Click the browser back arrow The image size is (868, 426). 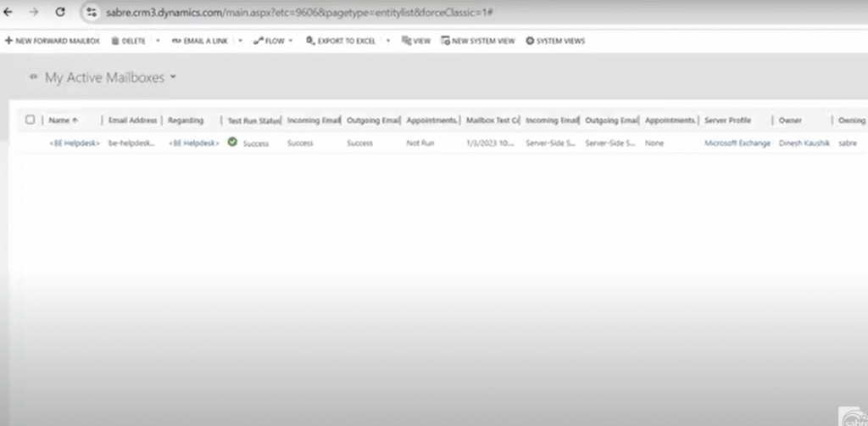(x=9, y=13)
